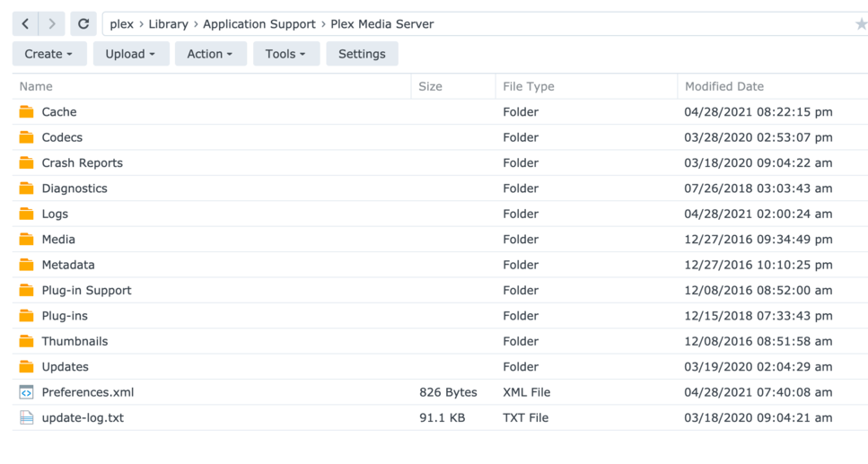This screenshot has width=868, height=464.
Task: Click the date 12/27/2016 10:10:25 pm
Action: tap(758, 265)
